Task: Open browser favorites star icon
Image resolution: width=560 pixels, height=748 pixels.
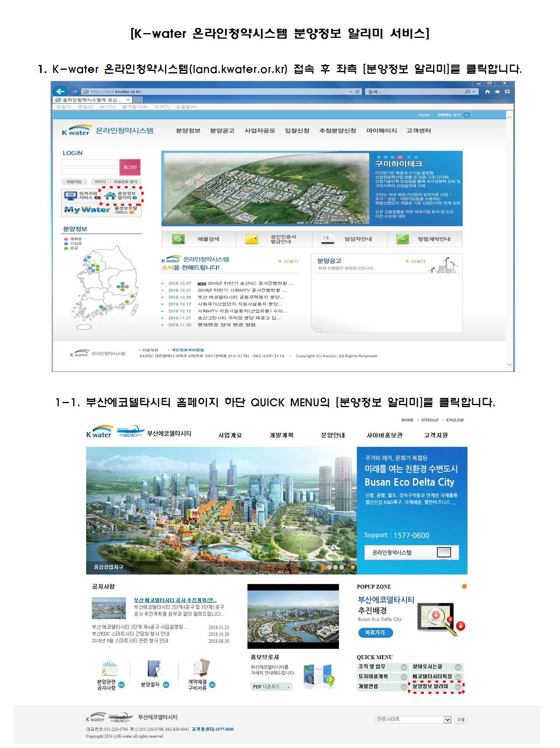Action: pos(497,92)
